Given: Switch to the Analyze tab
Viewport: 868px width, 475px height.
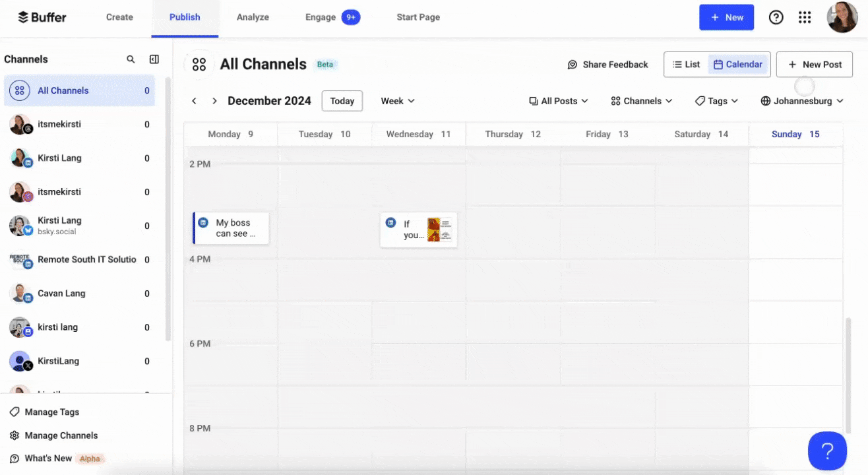Looking at the screenshot, I should (253, 17).
